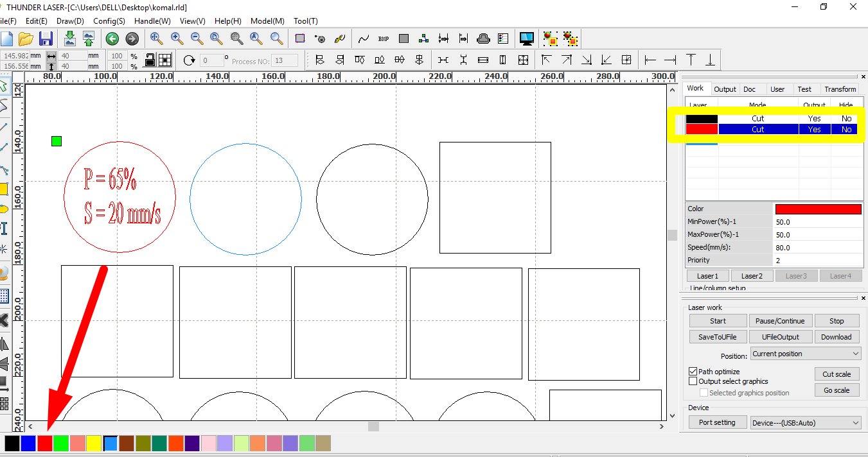This screenshot has height=457, width=868.
Task: Pick the red color in bottom palette
Action: point(45,443)
